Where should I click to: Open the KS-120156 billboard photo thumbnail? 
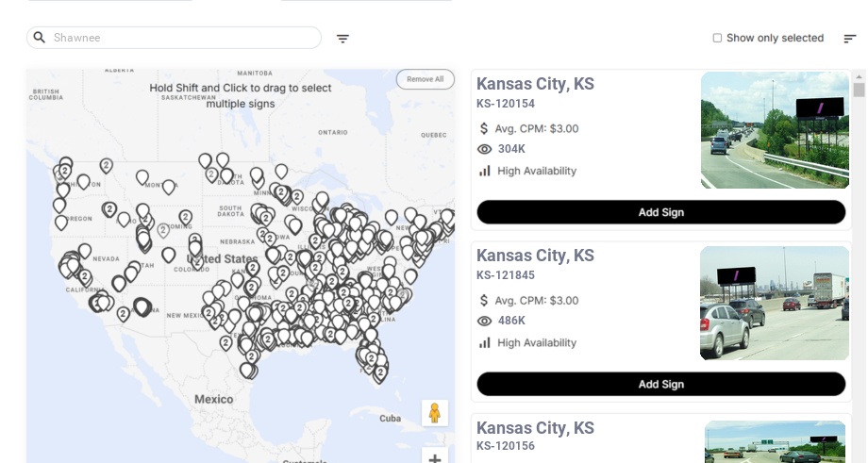(x=775, y=441)
